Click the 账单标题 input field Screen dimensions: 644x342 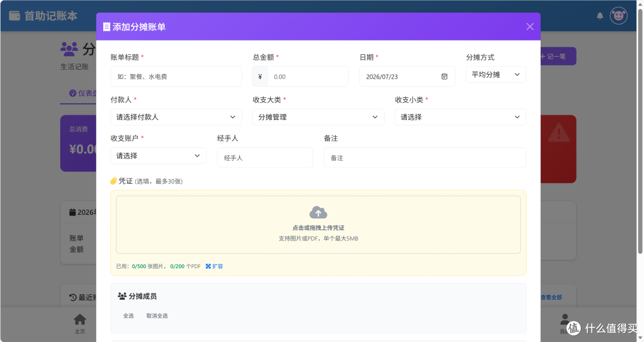point(176,76)
